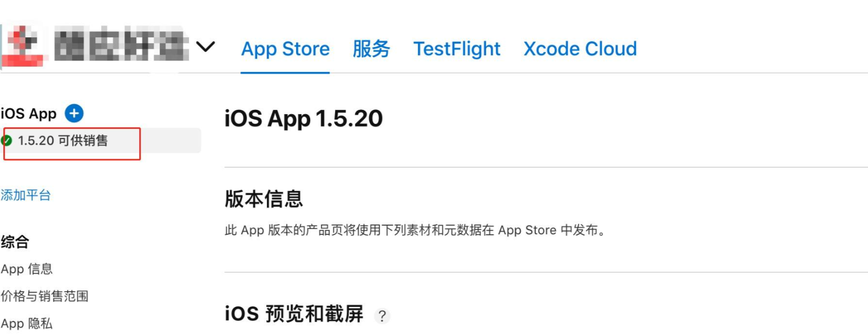Open the App 隐私 page
The width and height of the screenshot is (868, 336).
point(27,324)
